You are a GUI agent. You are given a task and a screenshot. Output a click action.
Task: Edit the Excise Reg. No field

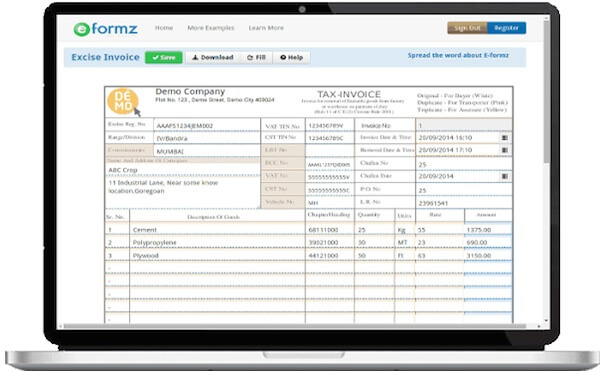tap(207, 125)
